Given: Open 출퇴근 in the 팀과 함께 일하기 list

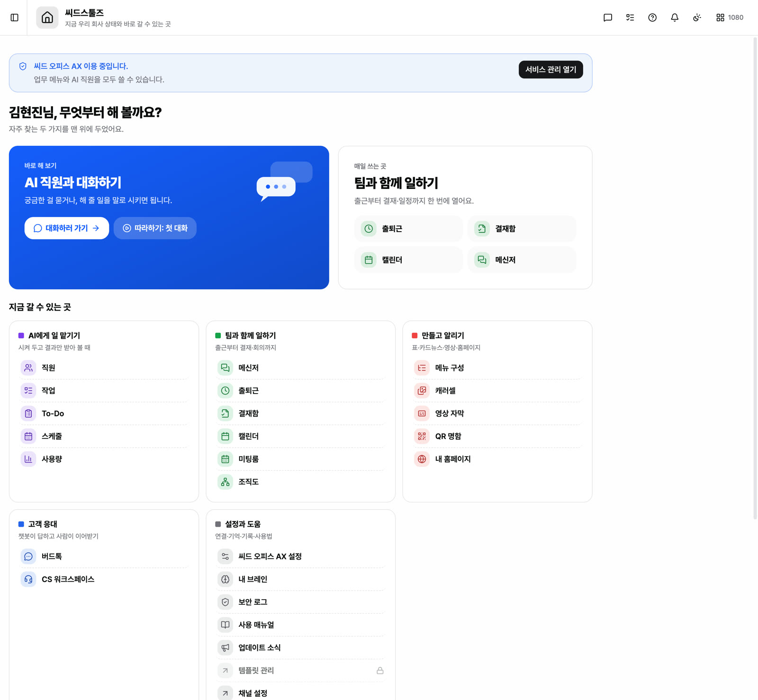Looking at the screenshot, I should pyautogui.click(x=300, y=390).
